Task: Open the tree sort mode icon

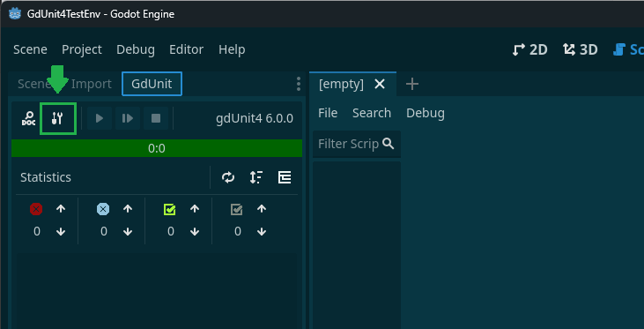Action: click(x=256, y=177)
